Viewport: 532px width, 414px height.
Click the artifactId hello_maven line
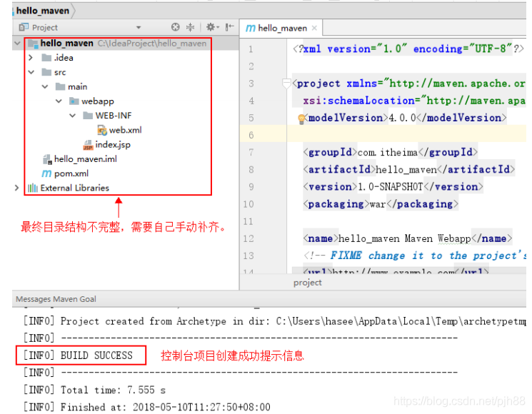[409, 169]
